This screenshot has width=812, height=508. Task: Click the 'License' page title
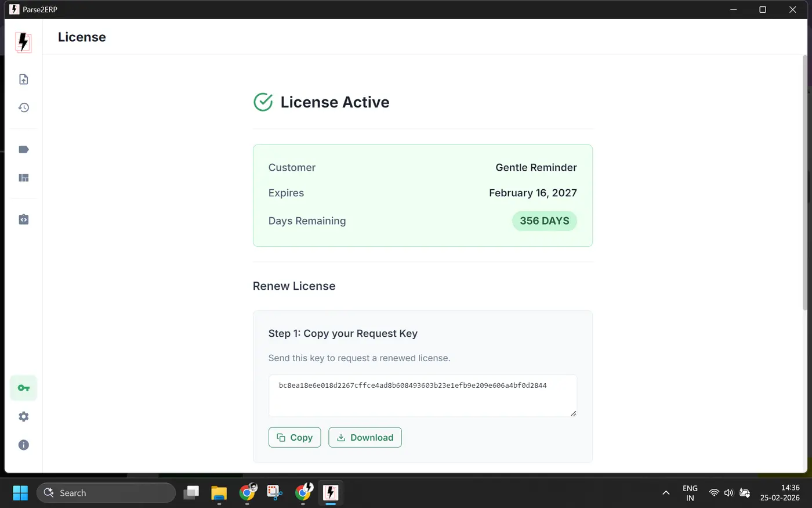pyautogui.click(x=82, y=37)
